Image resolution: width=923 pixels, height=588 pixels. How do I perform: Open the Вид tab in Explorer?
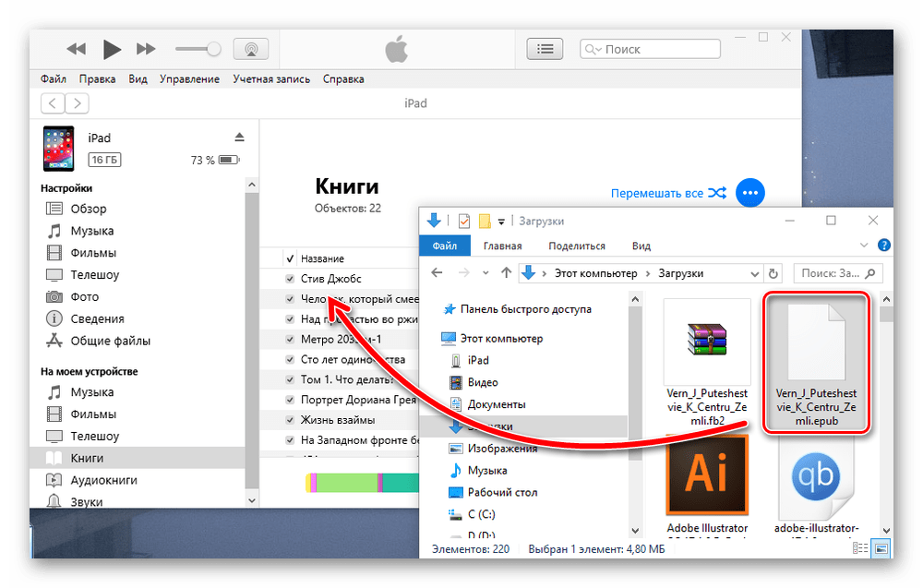(x=641, y=246)
